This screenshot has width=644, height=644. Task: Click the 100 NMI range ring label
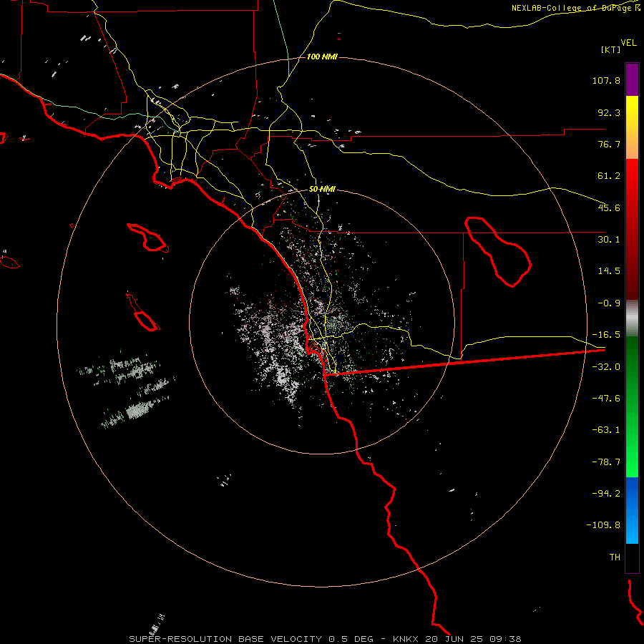click(x=322, y=57)
